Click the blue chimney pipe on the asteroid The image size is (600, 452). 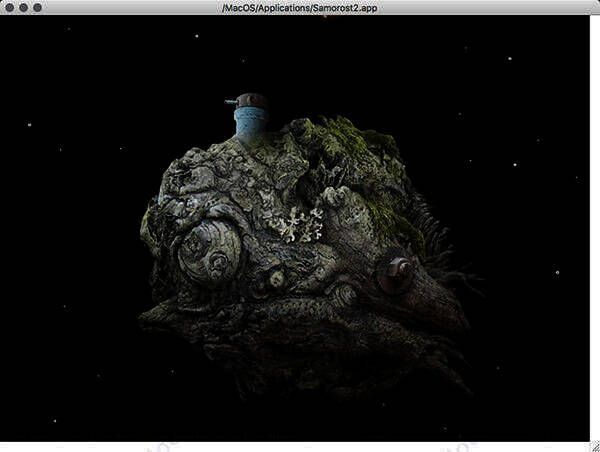(x=250, y=124)
